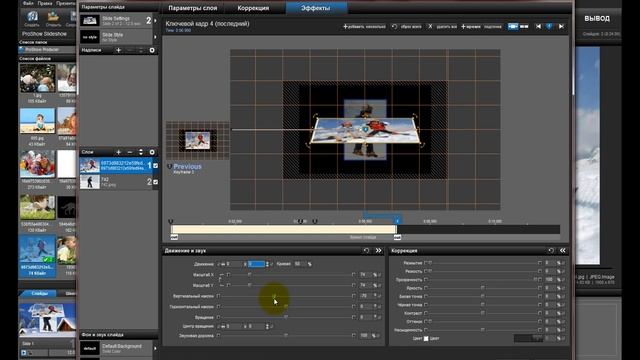
Task: Open the Параметры слоя tab
Action: click(x=193, y=8)
